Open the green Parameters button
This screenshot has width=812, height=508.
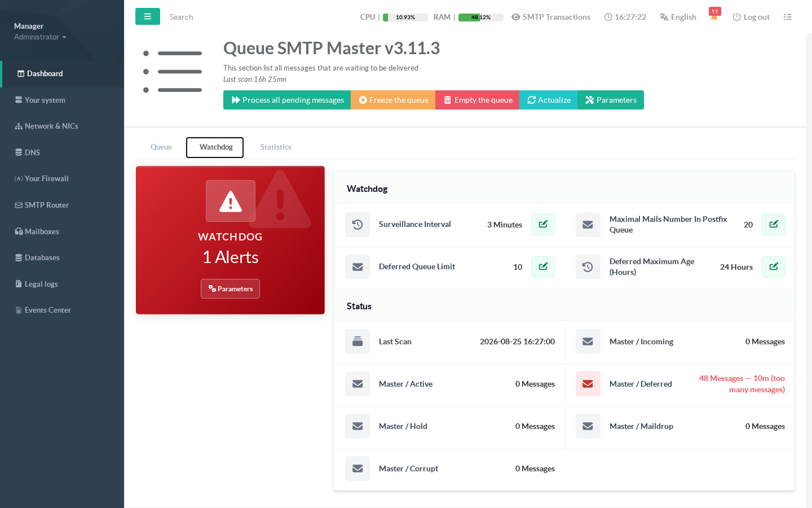611,100
